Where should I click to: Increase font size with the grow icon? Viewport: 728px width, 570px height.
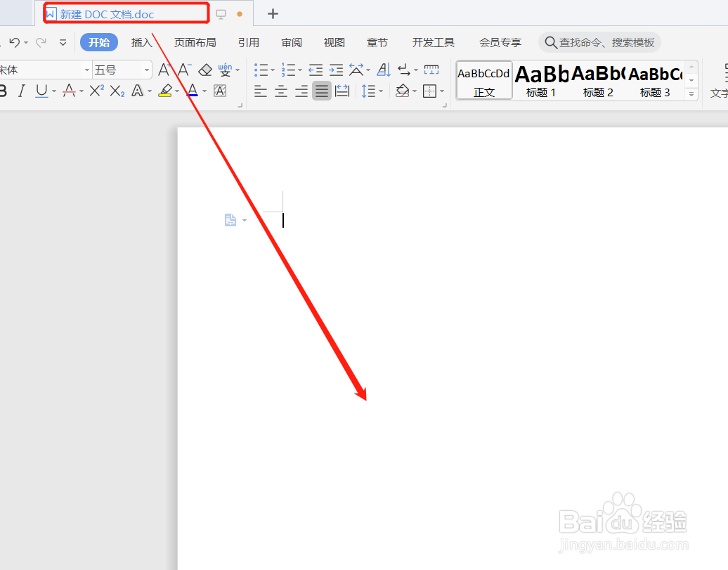pyautogui.click(x=164, y=70)
